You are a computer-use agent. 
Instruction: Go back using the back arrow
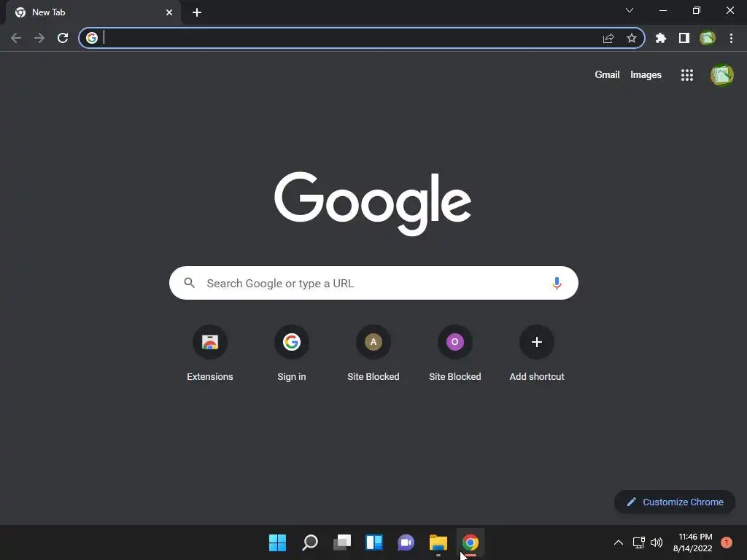[16, 38]
